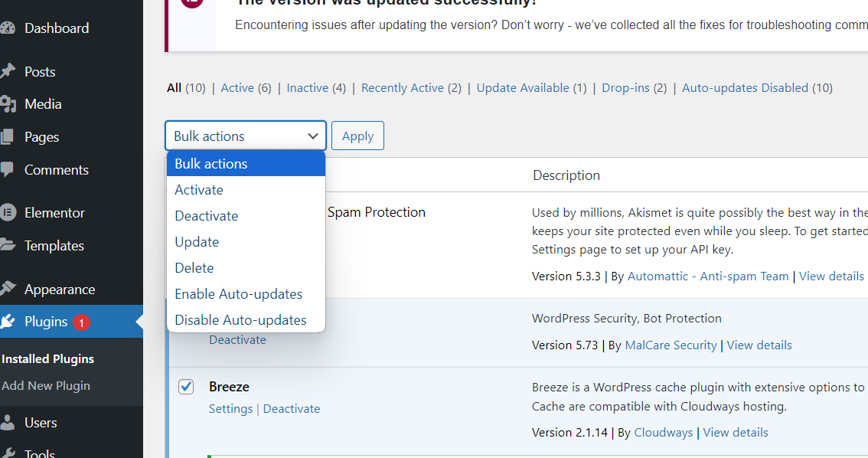Click the Comments speech bubble icon
The image size is (868, 458).
pyautogui.click(x=8, y=169)
